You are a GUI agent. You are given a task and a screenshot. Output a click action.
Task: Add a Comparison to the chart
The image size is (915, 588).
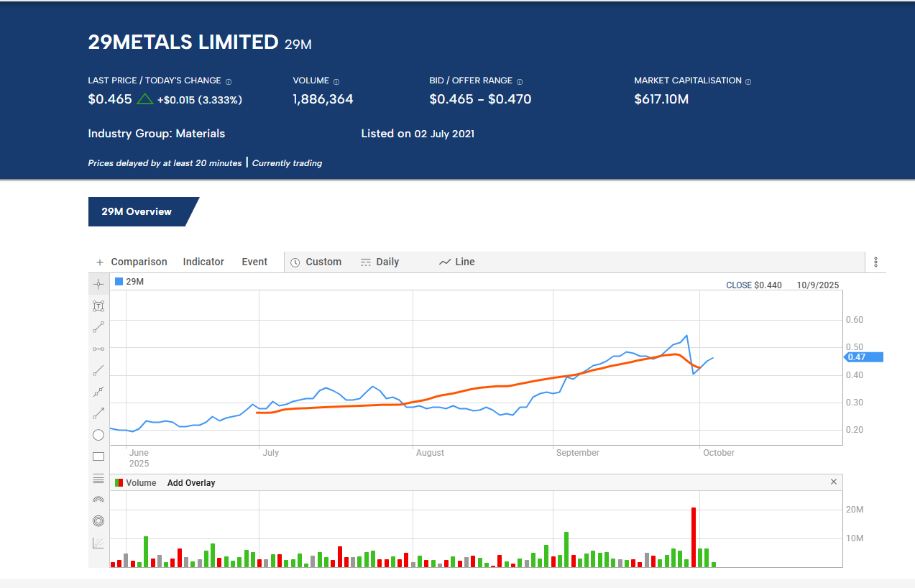(132, 262)
